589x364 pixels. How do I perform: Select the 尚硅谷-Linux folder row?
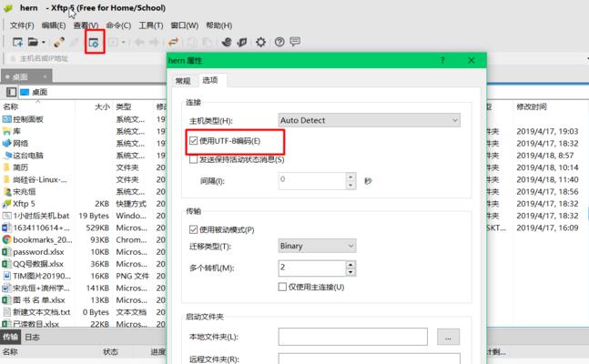83,179
